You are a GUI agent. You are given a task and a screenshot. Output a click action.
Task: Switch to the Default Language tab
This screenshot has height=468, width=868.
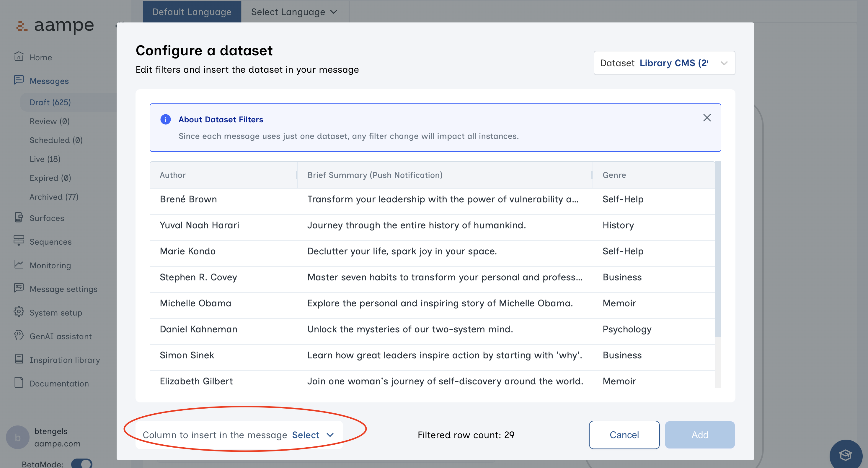click(192, 12)
